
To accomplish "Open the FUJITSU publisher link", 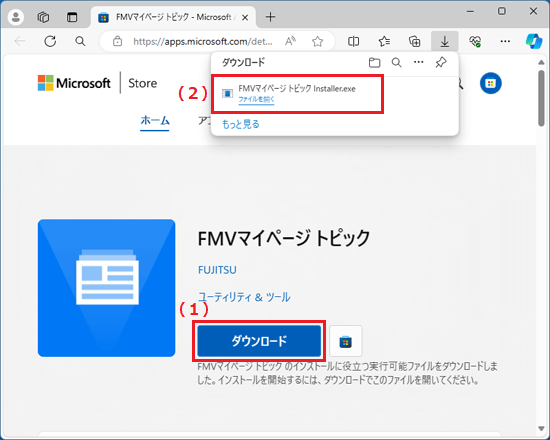I will pyautogui.click(x=217, y=270).
